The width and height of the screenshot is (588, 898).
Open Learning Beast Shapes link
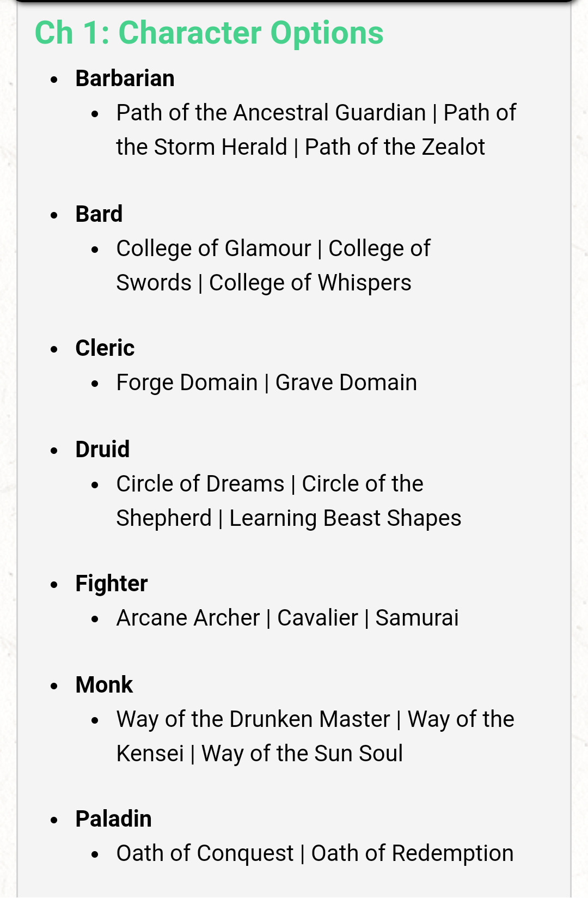(x=345, y=518)
